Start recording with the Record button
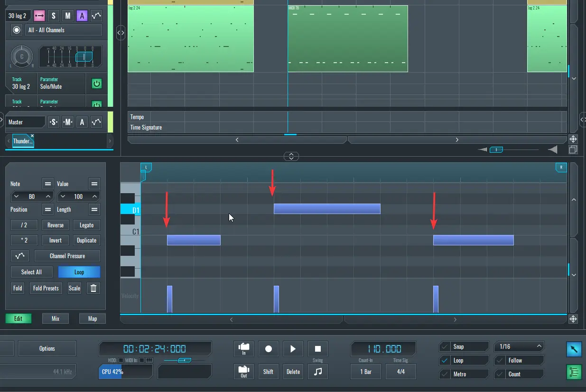The image size is (586, 392). [269, 349]
